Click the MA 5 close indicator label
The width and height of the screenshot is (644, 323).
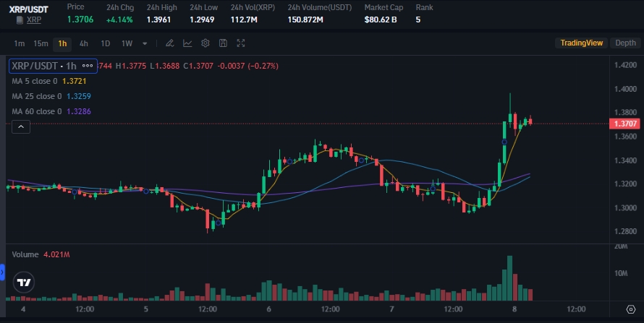[35, 81]
